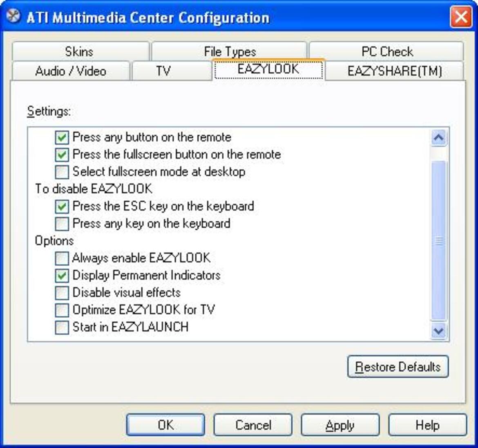Open Help for this dialog
The height and width of the screenshot is (448, 478).
click(427, 425)
